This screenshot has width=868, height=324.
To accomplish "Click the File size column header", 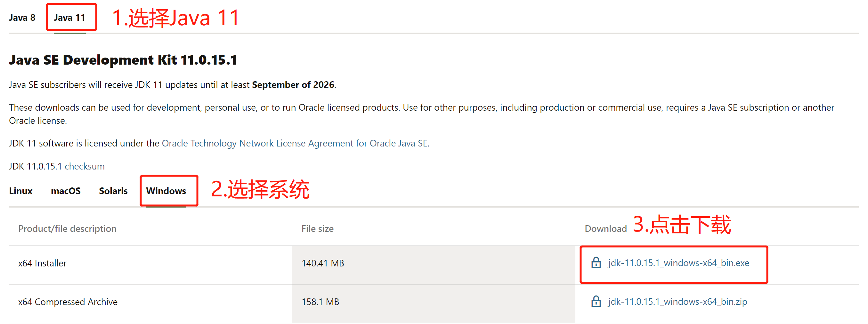I will (317, 228).
